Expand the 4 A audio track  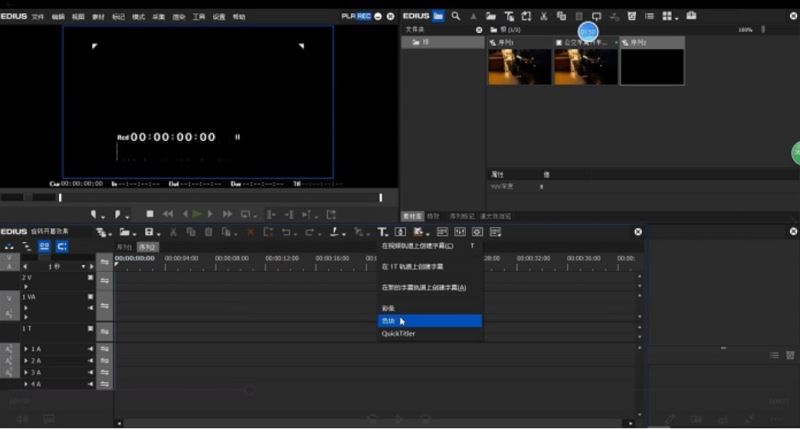26,384
